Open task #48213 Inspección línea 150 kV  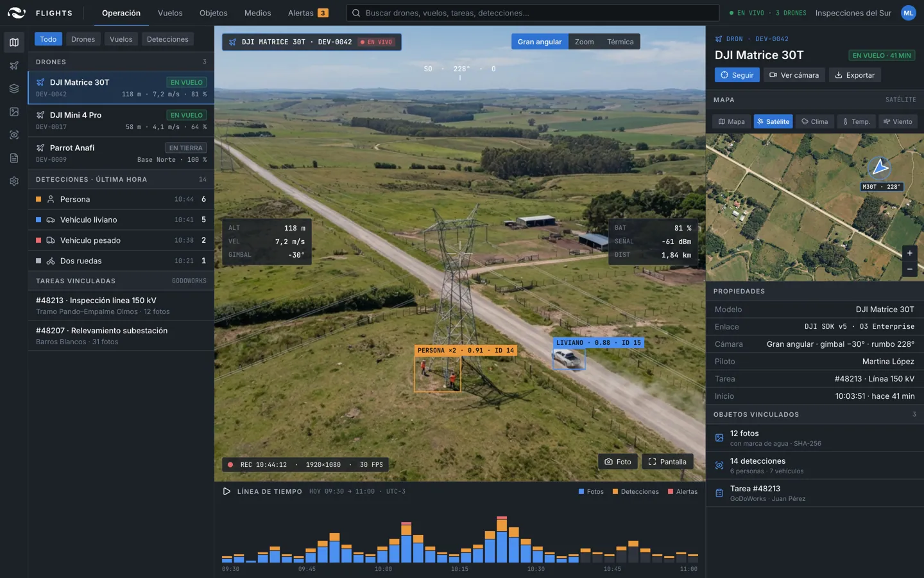(121, 306)
